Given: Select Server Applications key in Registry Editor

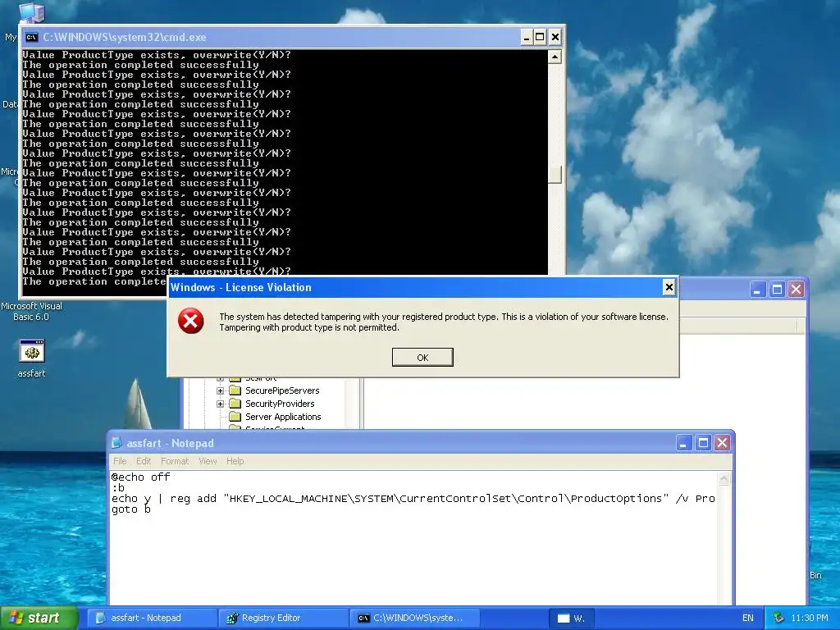Looking at the screenshot, I should coord(283,417).
